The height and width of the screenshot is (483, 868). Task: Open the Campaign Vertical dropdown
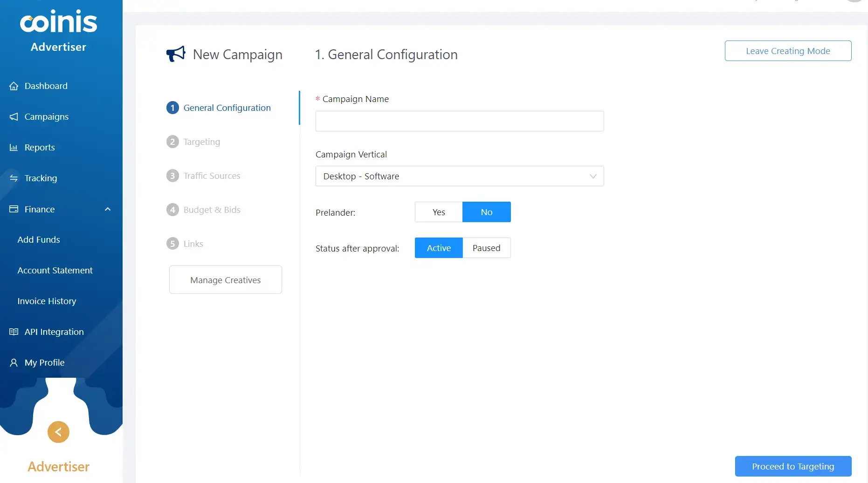click(x=460, y=176)
